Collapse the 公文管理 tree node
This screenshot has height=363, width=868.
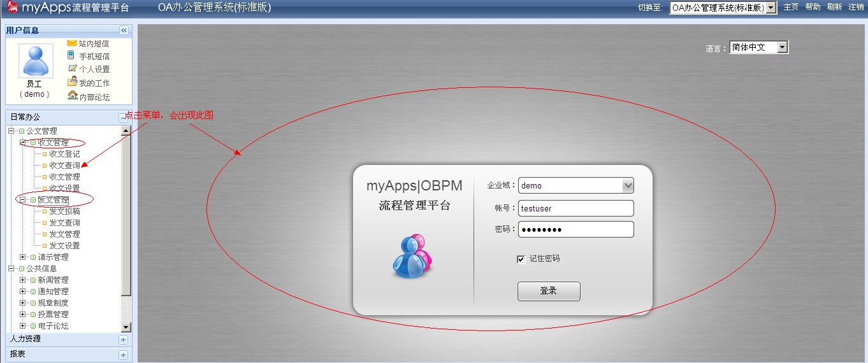[11, 131]
